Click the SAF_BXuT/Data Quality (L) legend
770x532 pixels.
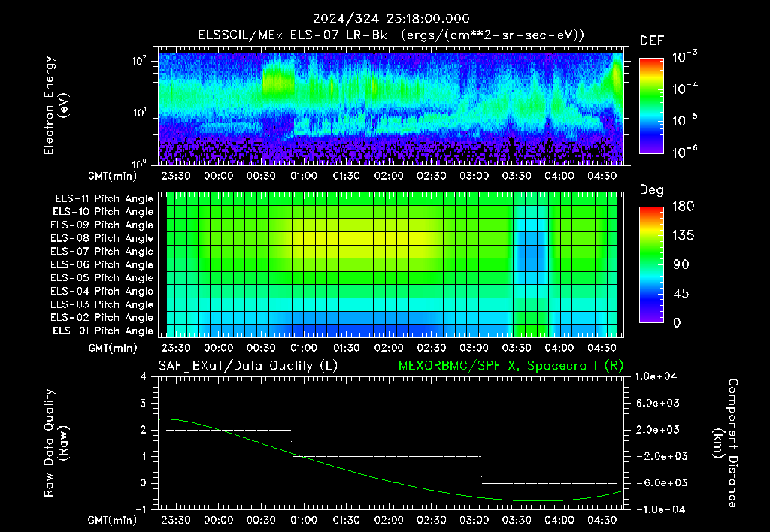[x=248, y=366]
